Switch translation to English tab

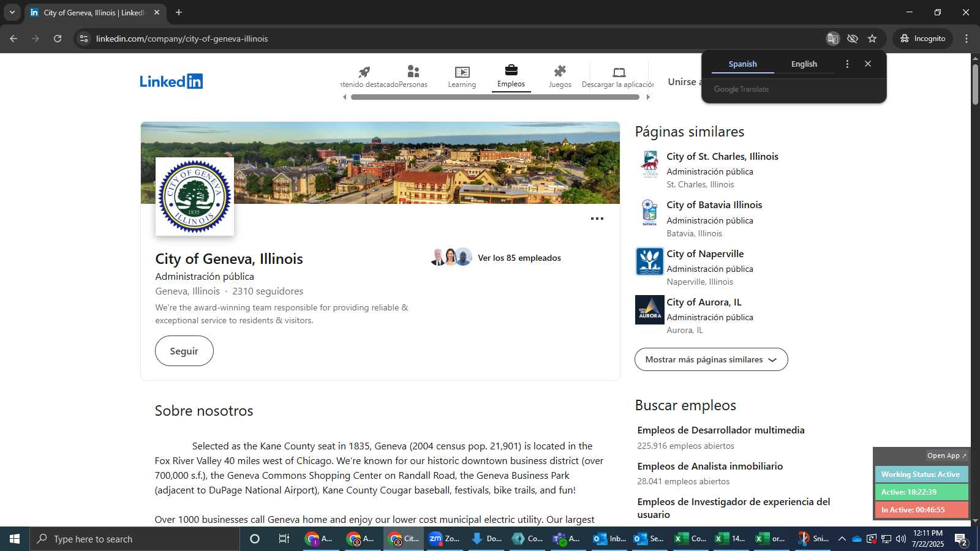tap(804, 64)
